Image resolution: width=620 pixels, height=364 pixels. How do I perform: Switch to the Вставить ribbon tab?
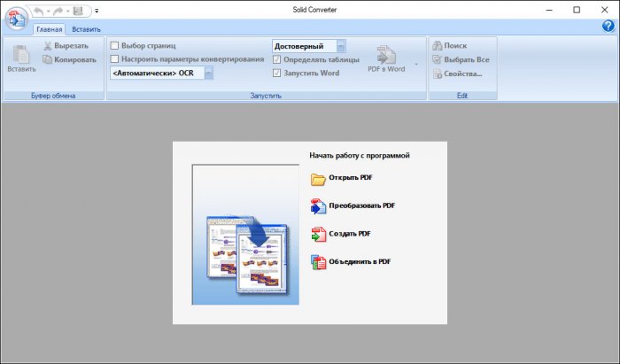click(86, 29)
